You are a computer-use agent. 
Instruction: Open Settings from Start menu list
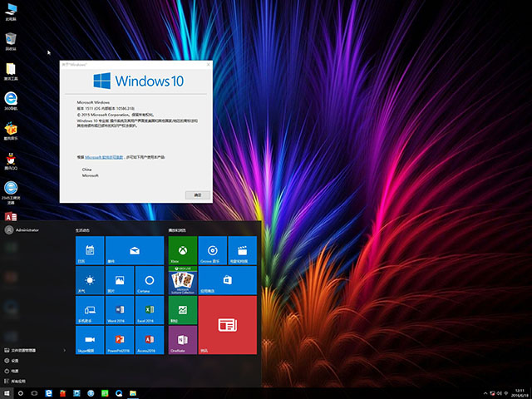click(x=15, y=361)
